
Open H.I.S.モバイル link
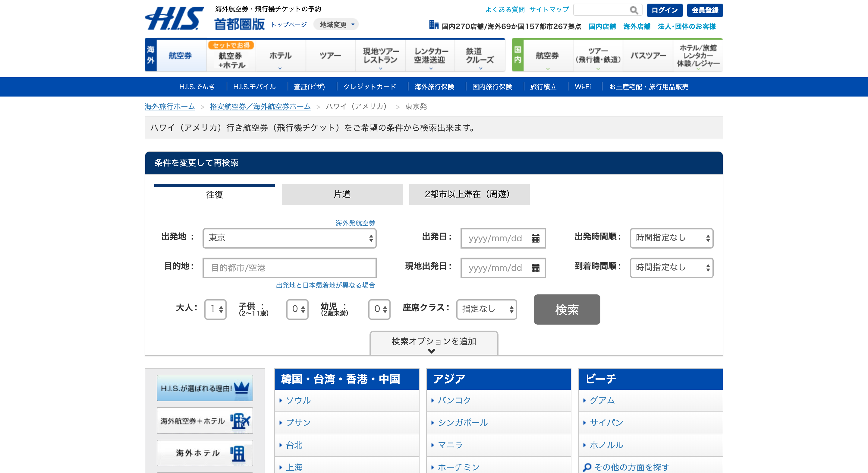[x=254, y=87]
